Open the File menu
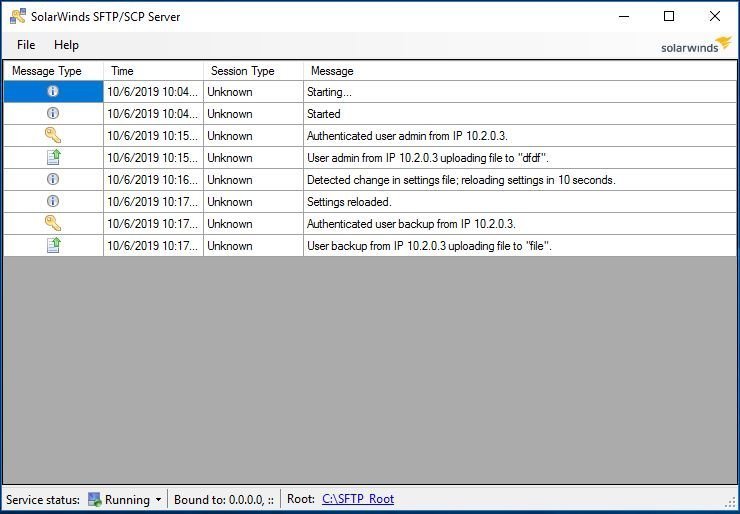The image size is (740, 514). (26, 45)
